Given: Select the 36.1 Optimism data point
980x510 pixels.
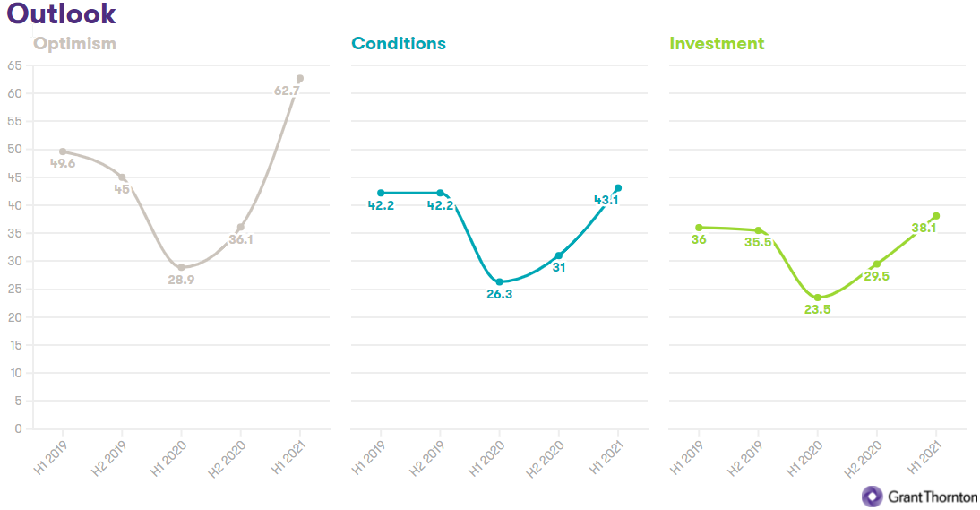Looking at the screenshot, I should click(x=240, y=227).
